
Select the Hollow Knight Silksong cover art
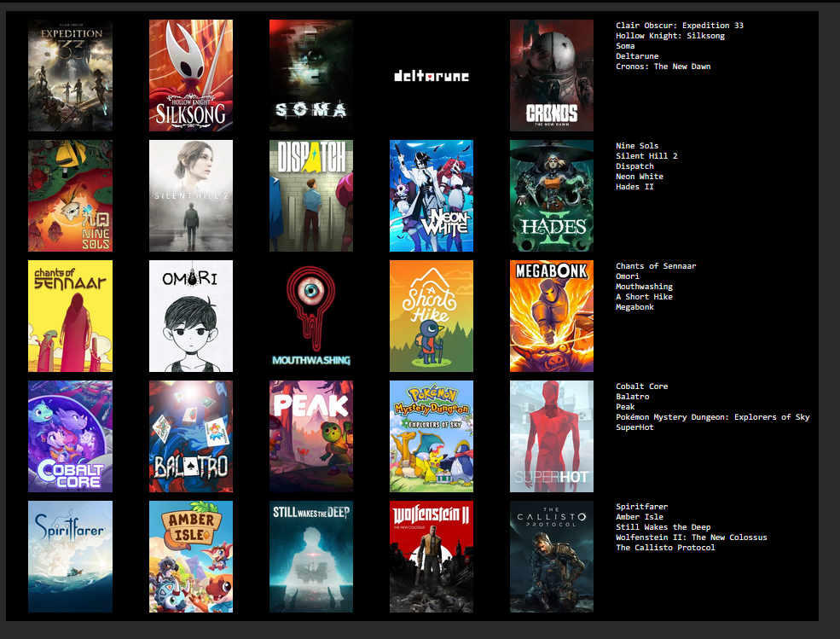click(x=191, y=76)
